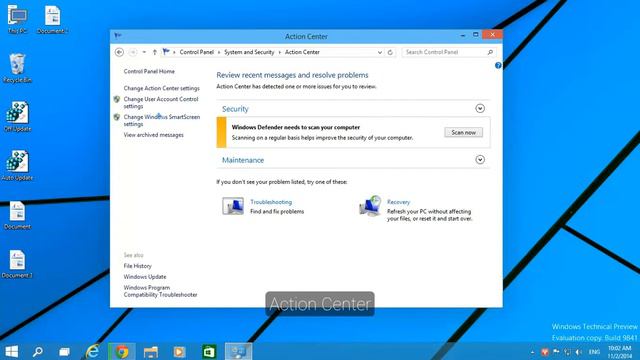Open the Windows Store taskbar icon
Image resolution: width=640 pixels, height=360 pixels.
pyautogui.click(x=209, y=351)
